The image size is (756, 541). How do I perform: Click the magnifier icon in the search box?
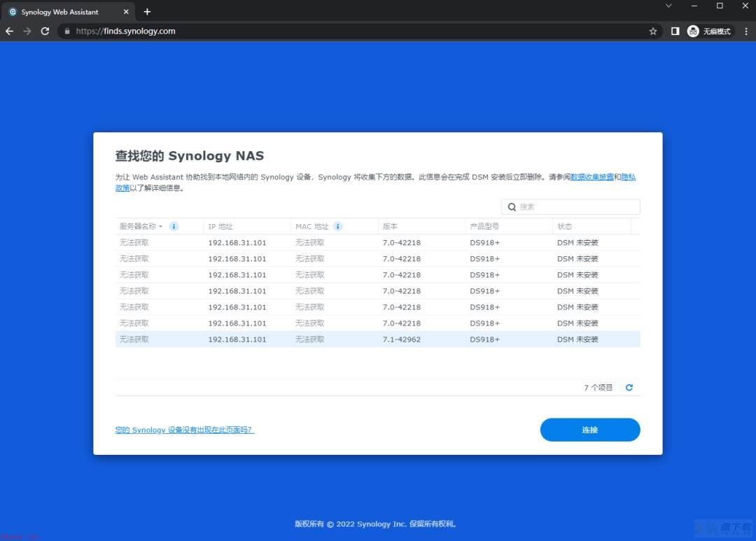click(512, 207)
